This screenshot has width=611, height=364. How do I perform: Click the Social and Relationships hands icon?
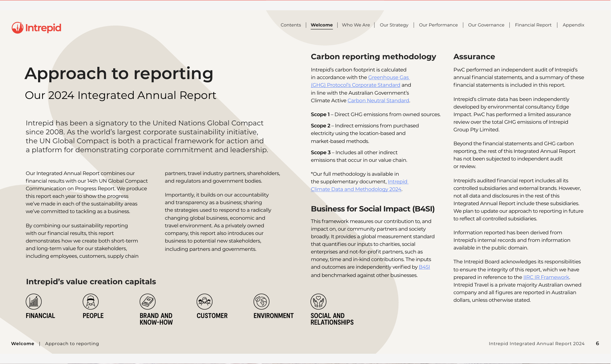(x=318, y=301)
